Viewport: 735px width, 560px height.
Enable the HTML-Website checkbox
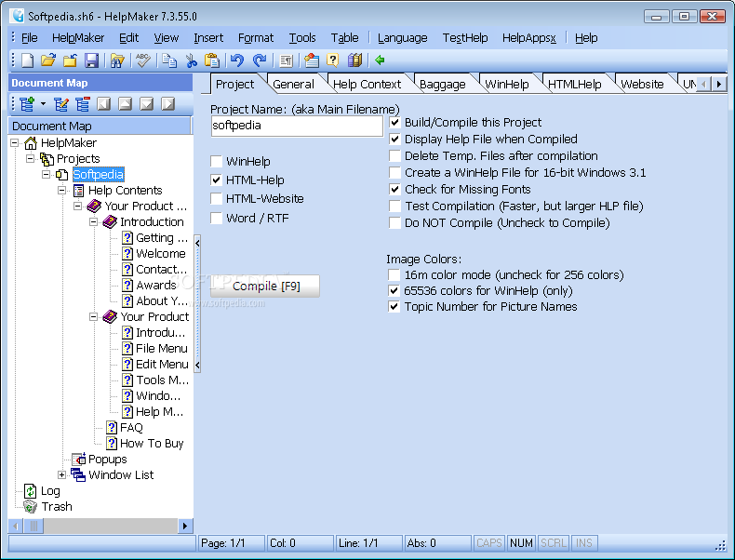click(216, 199)
